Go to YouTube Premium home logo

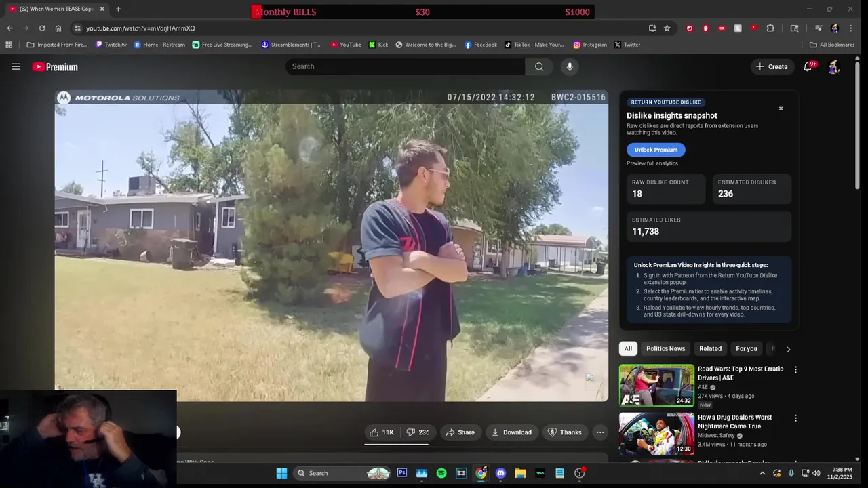55,67
